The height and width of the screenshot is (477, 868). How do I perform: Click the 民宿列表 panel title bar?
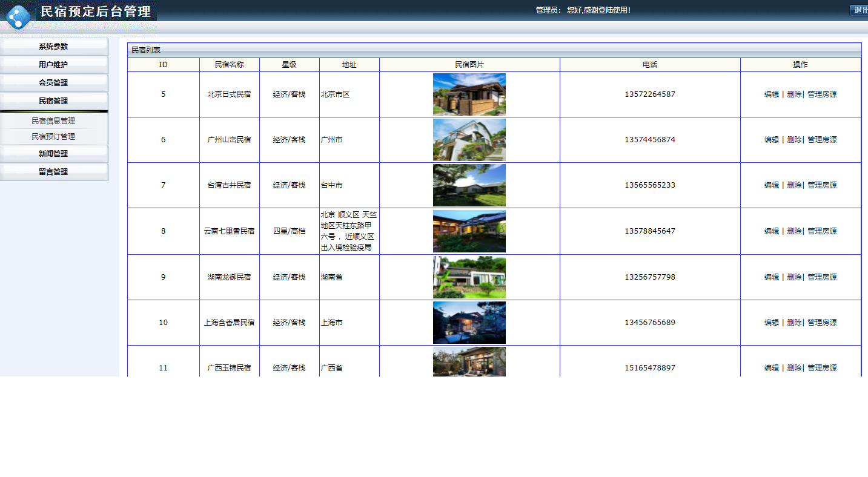pyautogui.click(x=144, y=50)
